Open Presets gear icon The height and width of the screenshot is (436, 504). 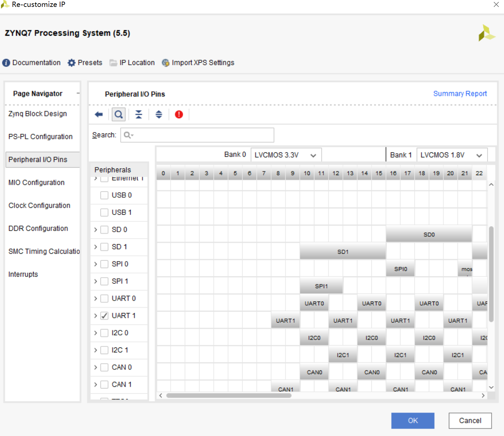[x=72, y=63]
